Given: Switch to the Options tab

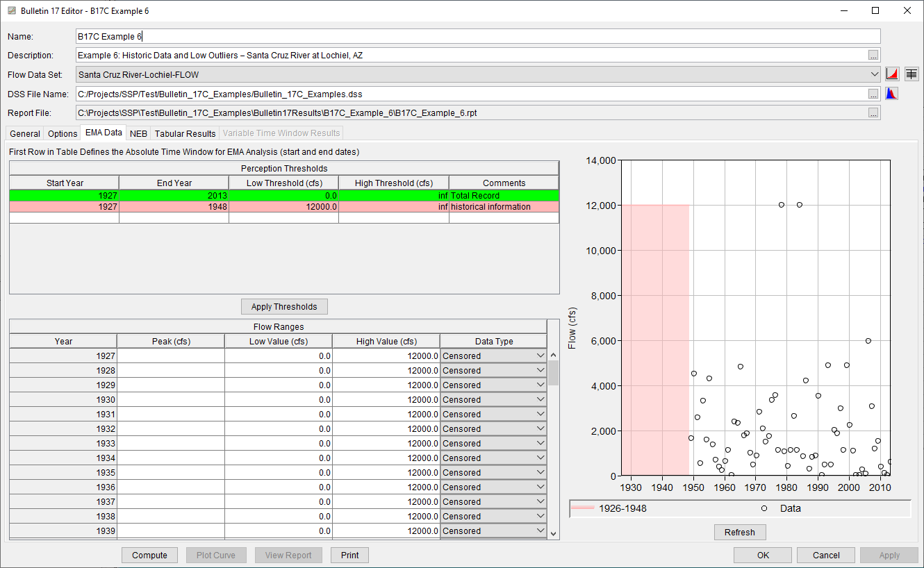Looking at the screenshot, I should click(63, 133).
